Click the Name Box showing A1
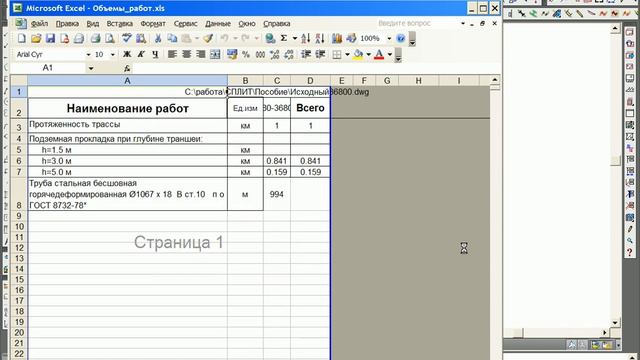640x360 pixels. pos(48,68)
